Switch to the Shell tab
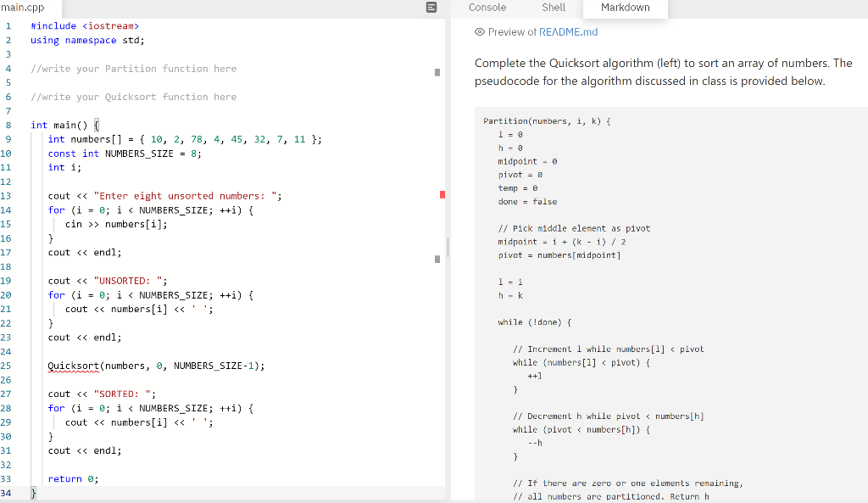Screen dimensions: 868x503 (554, 7)
